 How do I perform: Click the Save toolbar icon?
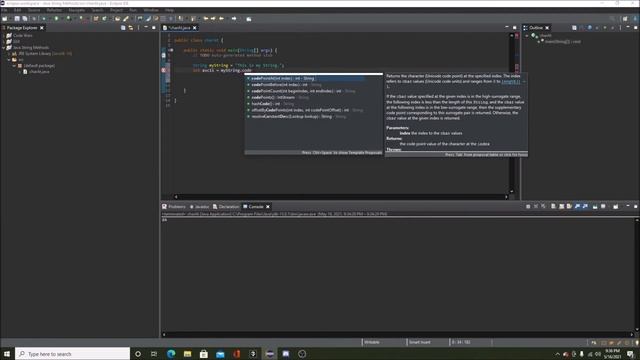click(17, 19)
